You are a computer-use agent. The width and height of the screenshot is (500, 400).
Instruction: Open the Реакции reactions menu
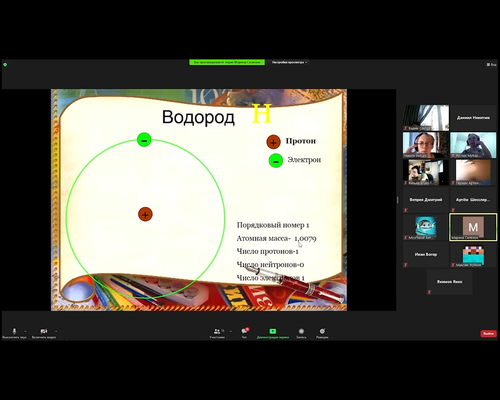[x=322, y=333]
